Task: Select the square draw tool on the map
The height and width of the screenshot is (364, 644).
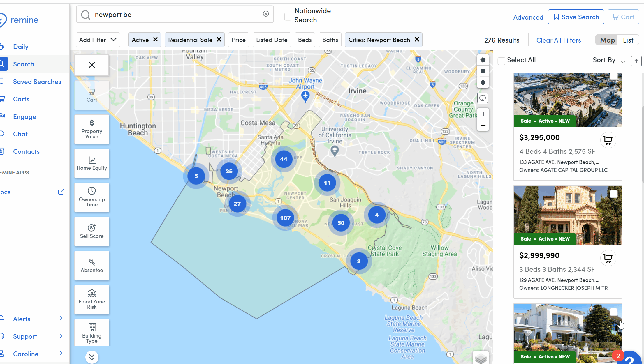Action: click(x=483, y=71)
